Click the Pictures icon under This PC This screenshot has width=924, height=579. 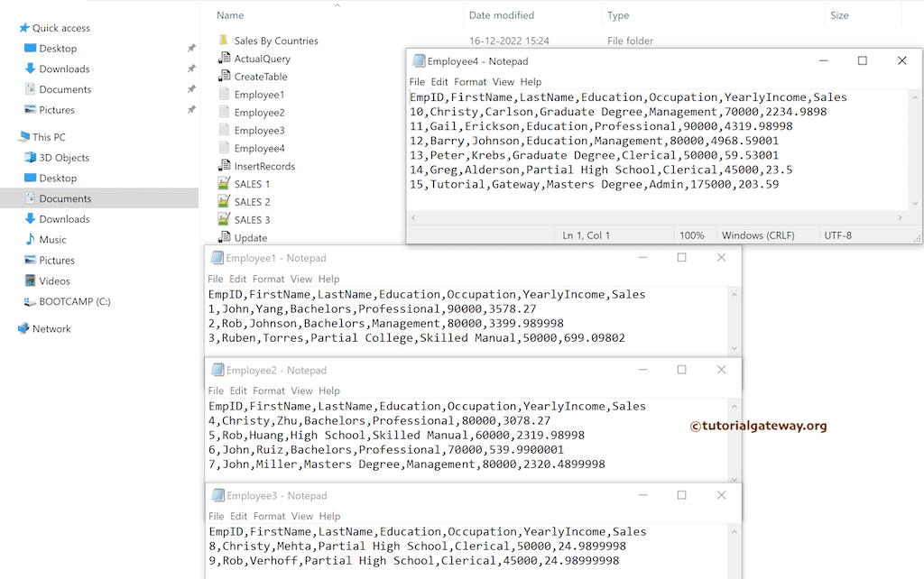(x=30, y=260)
